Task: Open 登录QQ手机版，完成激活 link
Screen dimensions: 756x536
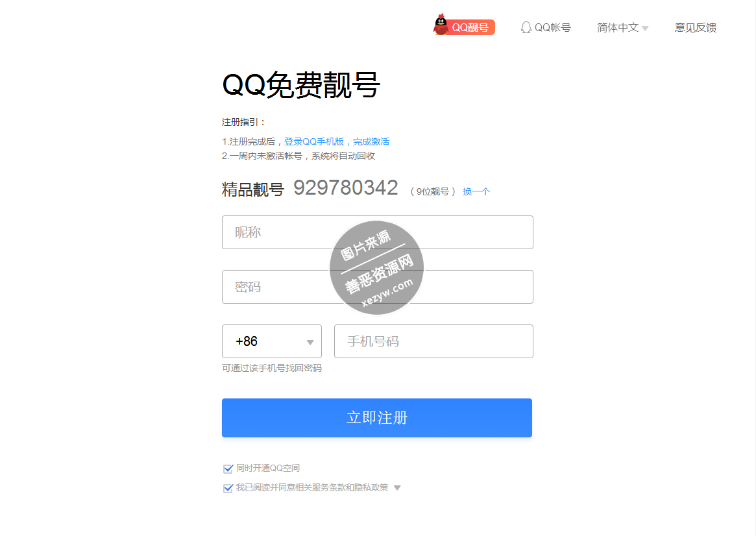Action: click(337, 141)
